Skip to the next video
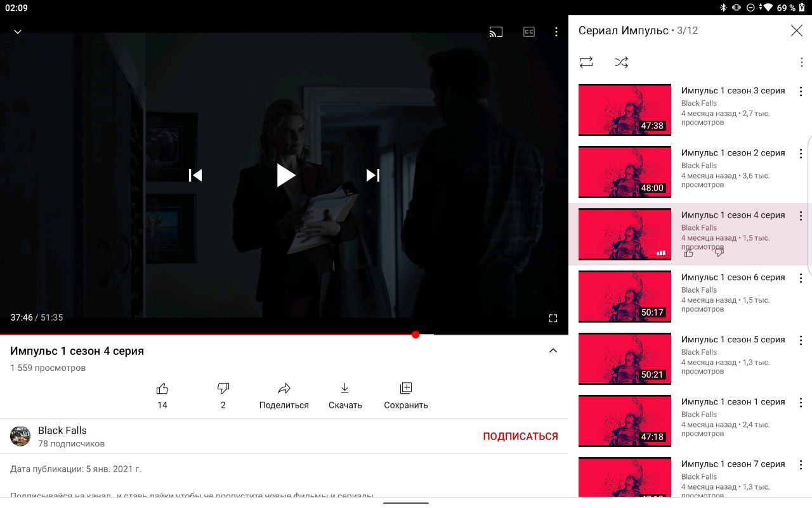Image resolution: width=812 pixels, height=508 pixels. (x=373, y=175)
